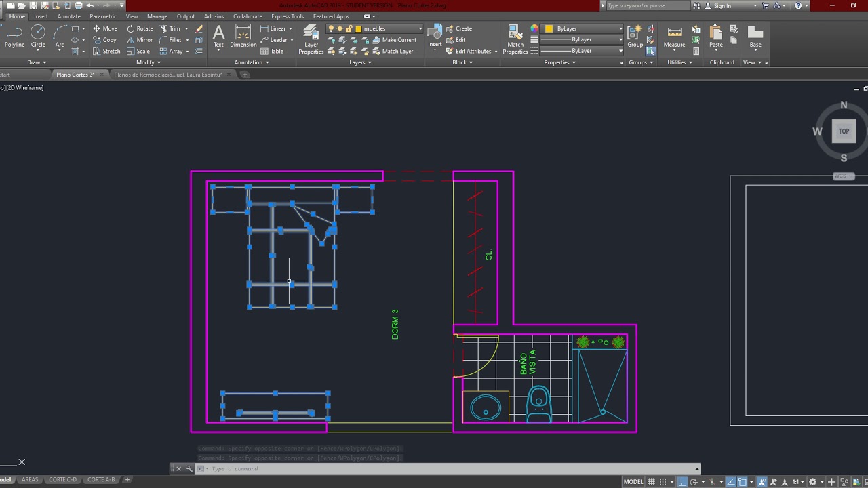
Task: Expand the Annotation panel
Action: click(252, 62)
